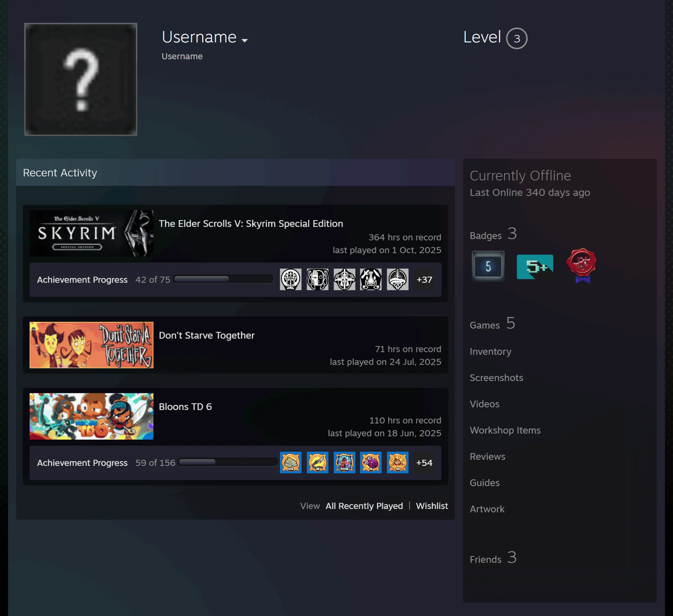View the fifth Skyrim achievement icon
Screen dimensions: 673x616
(x=398, y=279)
